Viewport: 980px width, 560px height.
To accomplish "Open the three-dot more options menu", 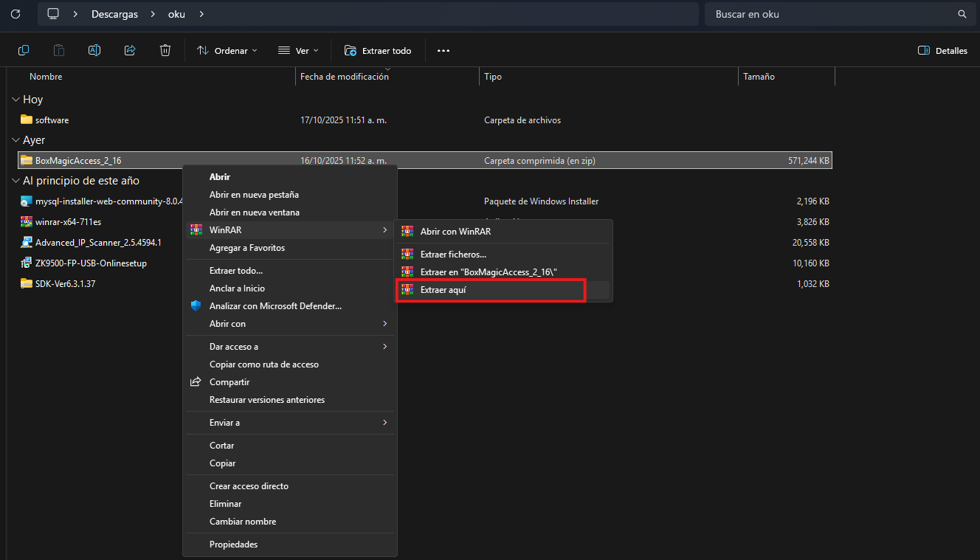I will (444, 50).
